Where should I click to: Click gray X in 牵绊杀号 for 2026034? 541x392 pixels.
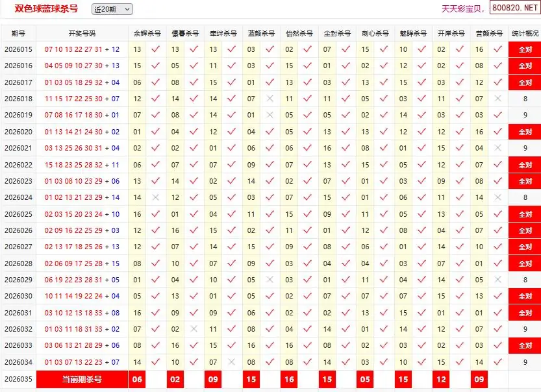tap(232, 362)
